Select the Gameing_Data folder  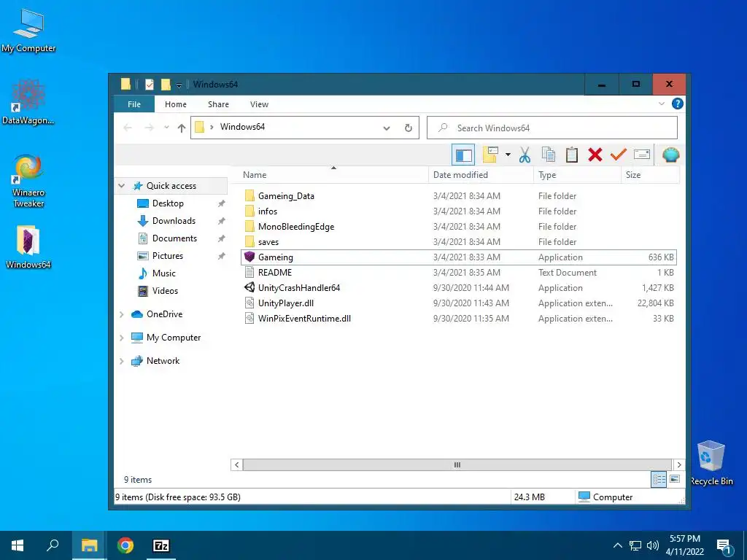point(286,195)
